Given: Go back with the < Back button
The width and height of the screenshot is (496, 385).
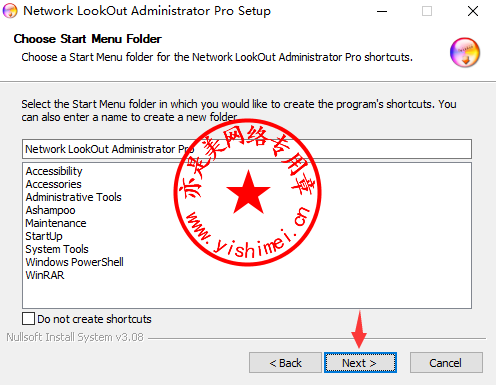Looking at the screenshot, I should 285,362.
